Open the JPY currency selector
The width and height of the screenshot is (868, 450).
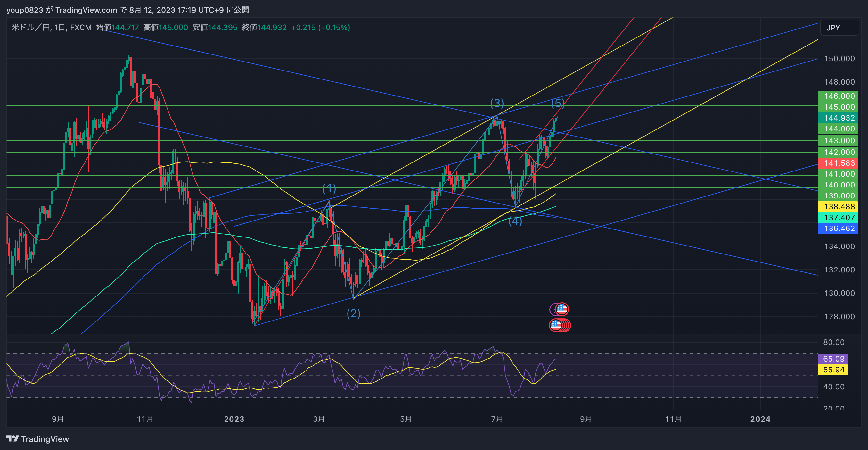pos(839,28)
